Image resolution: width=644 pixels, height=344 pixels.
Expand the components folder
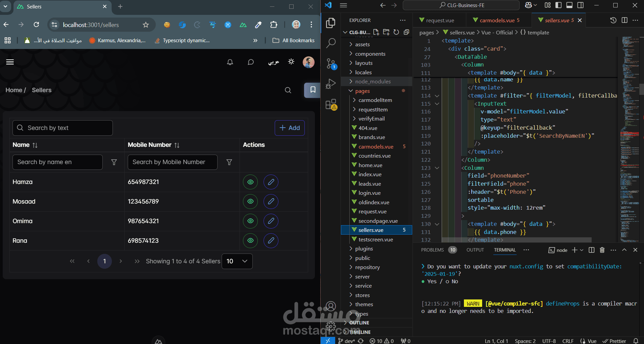pyautogui.click(x=370, y=54)
